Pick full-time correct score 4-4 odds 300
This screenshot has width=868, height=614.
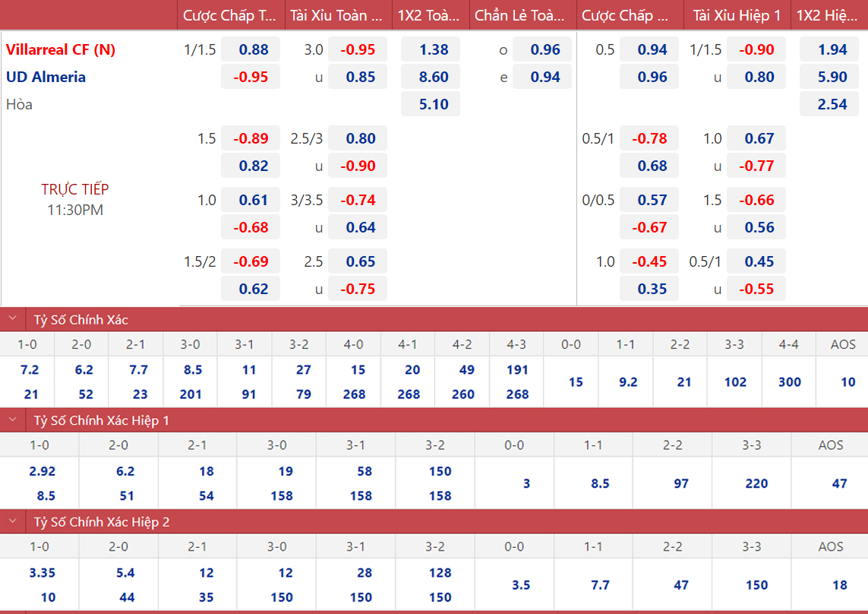pyautogui.click(x=789, y=381)
